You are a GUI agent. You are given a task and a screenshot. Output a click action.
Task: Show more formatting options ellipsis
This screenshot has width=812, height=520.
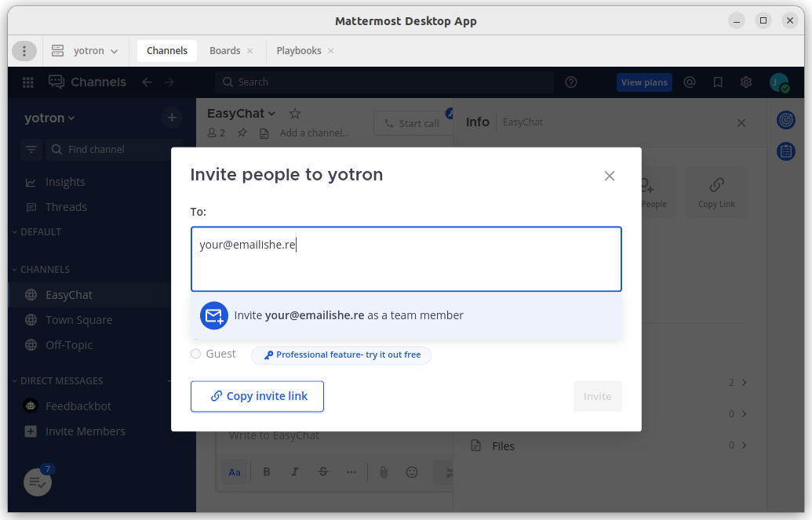[x=351, y=472]
